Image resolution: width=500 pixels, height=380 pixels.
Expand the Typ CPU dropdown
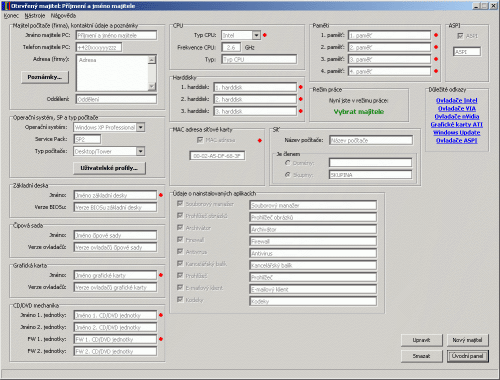[x=256, y=35]
